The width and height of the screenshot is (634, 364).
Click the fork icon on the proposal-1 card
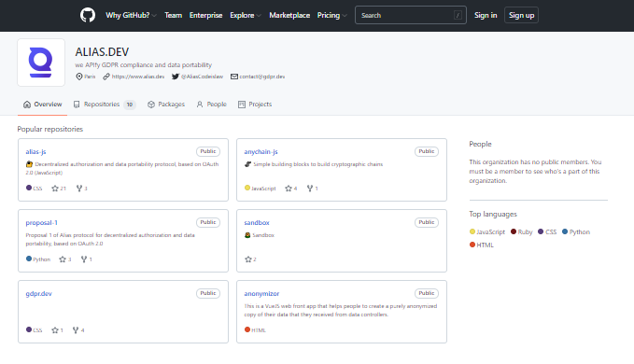click(x=84, y=259)
